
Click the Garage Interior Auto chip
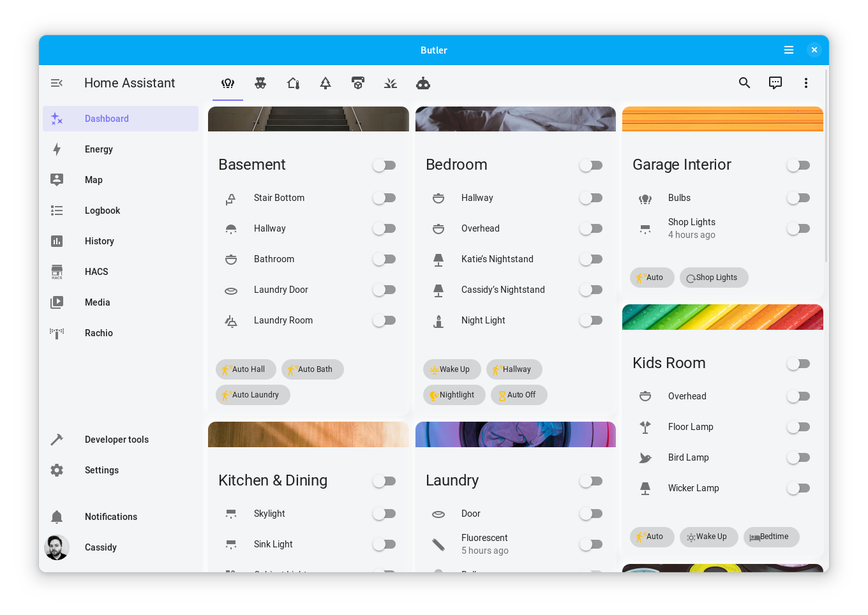[652, 278]
